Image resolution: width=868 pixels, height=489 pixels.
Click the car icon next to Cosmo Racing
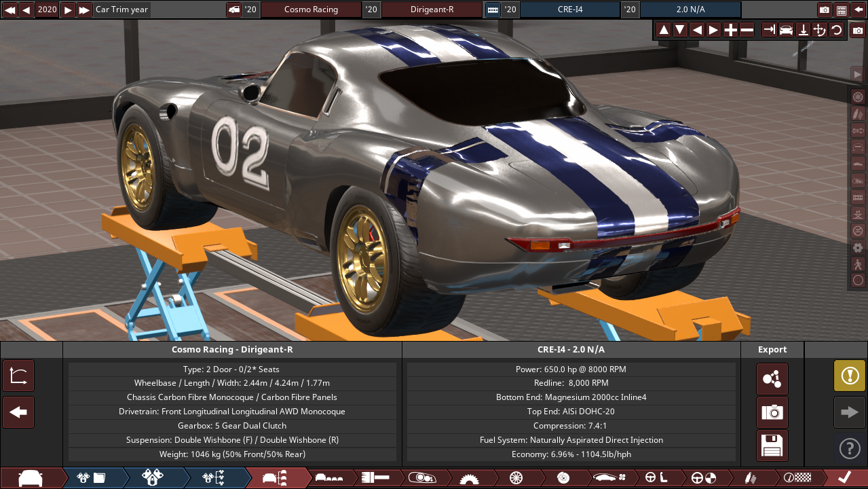pyautogui.click(x=233, y=10)
